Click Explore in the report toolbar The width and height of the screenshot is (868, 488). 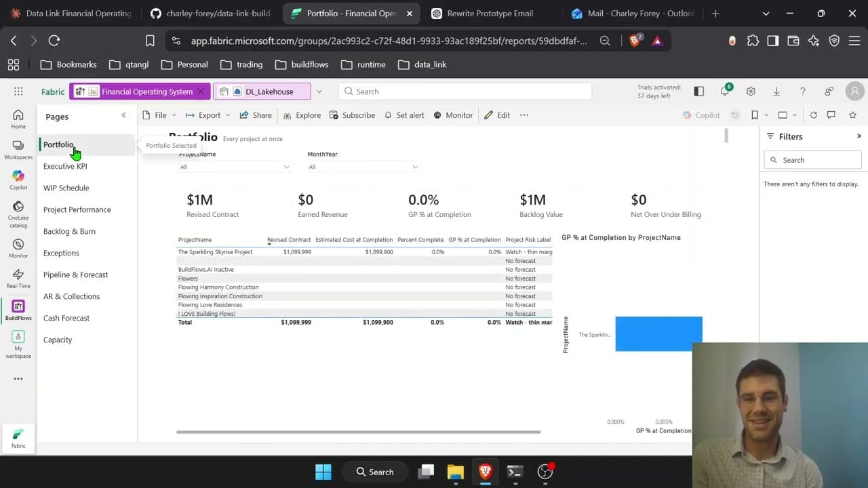[302, 115]
